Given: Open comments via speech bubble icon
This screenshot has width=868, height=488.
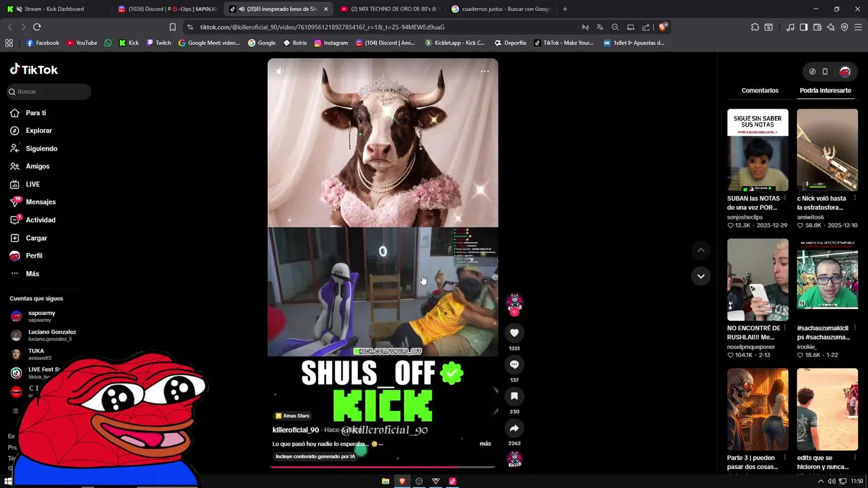Looking at the screenshot, I should 514,365.
